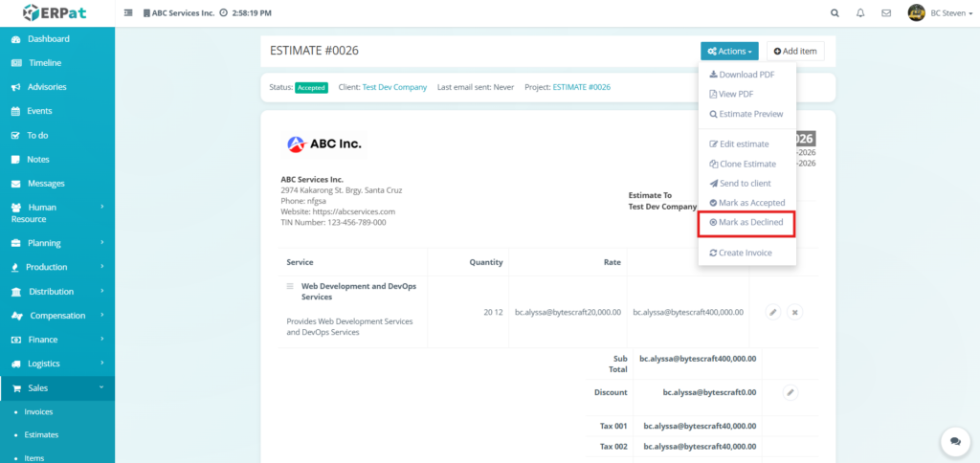Expand the Finance sidebar menu

coord(57,340)
